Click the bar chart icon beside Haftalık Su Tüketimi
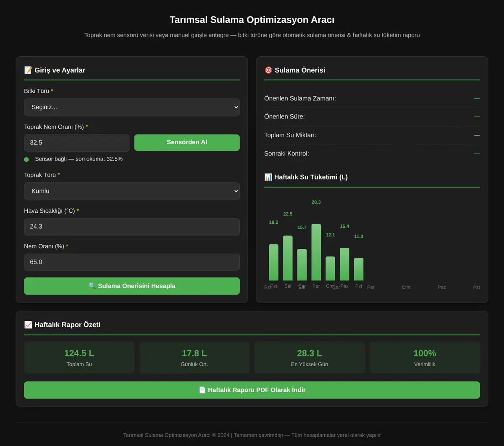504x446 pixels. pos(268,177)
